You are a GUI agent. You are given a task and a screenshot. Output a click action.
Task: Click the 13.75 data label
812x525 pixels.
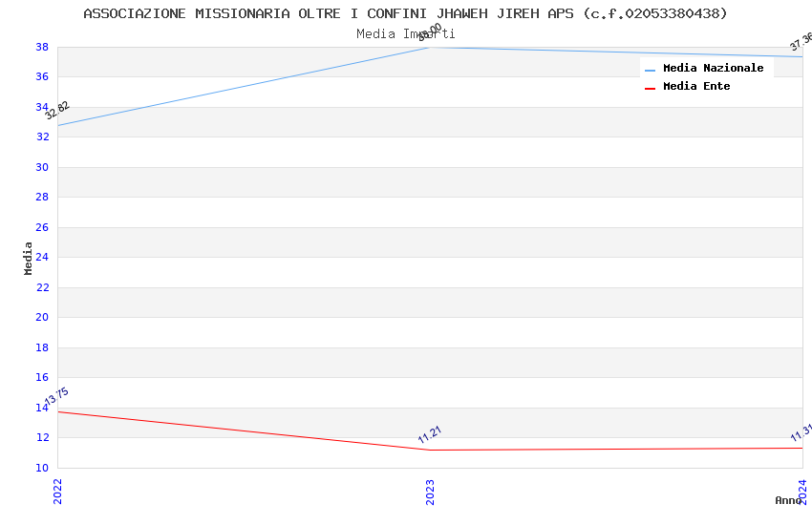click(x=56, y=397)
